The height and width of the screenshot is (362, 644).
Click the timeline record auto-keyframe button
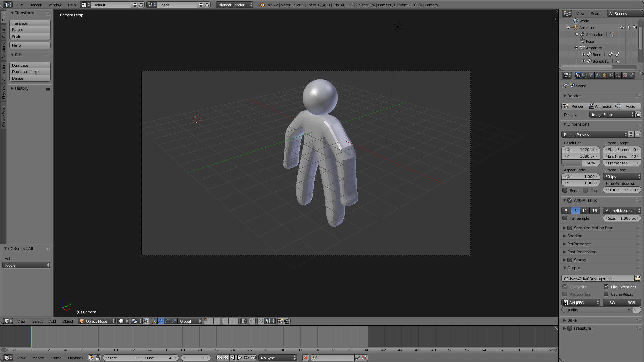coord(305,358)
